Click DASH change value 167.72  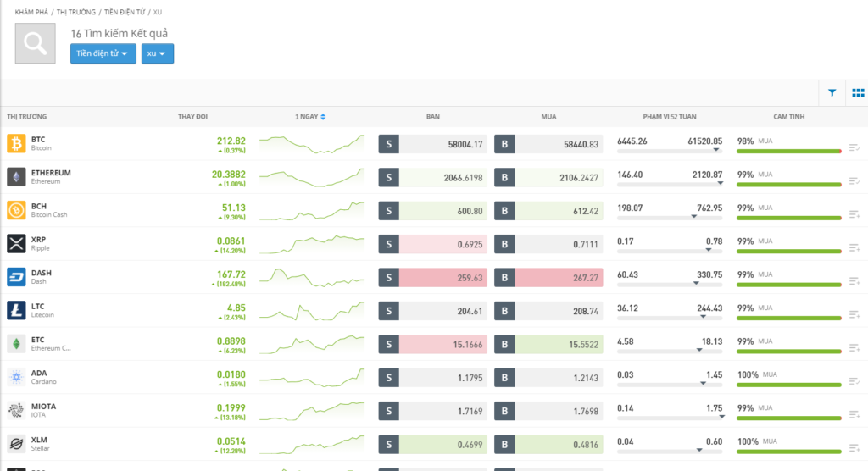(x=231, y=274)
